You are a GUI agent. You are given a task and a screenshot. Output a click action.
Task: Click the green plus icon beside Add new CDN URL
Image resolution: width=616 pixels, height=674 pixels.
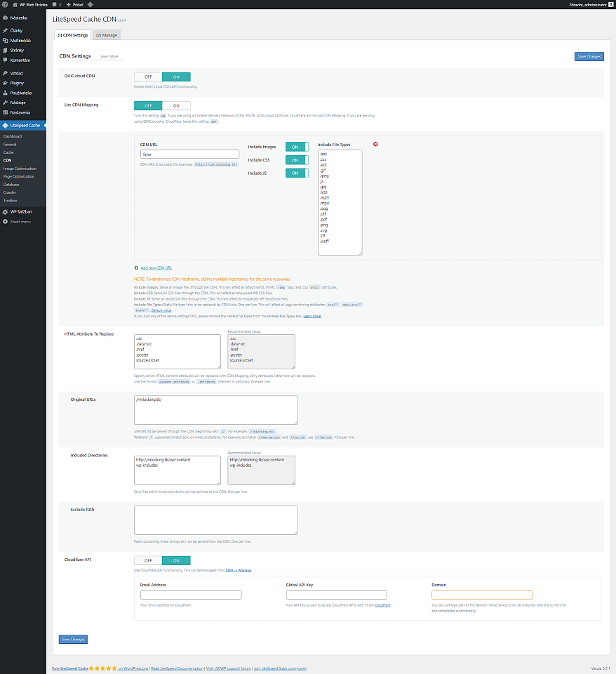136,267
